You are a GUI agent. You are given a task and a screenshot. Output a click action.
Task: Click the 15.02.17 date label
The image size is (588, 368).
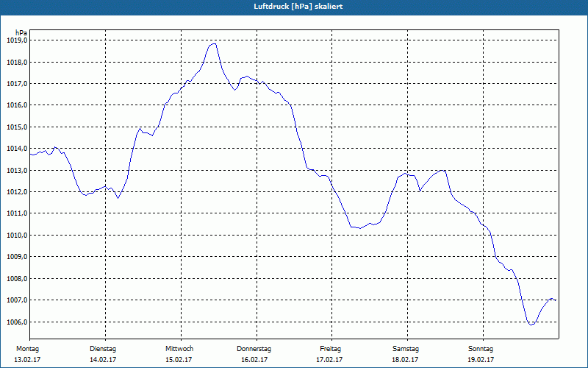click(x=179, y=360)
